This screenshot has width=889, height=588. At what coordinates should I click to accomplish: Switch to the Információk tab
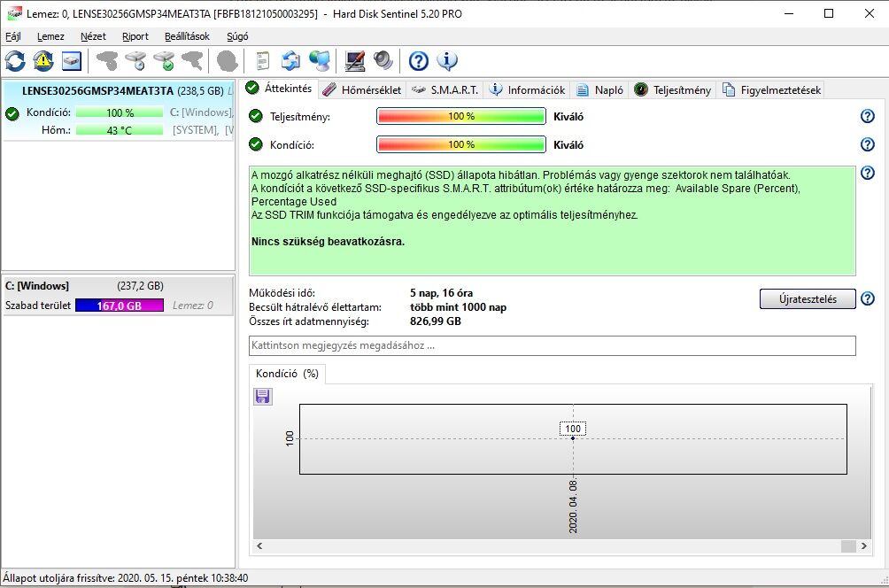(528, 90)
